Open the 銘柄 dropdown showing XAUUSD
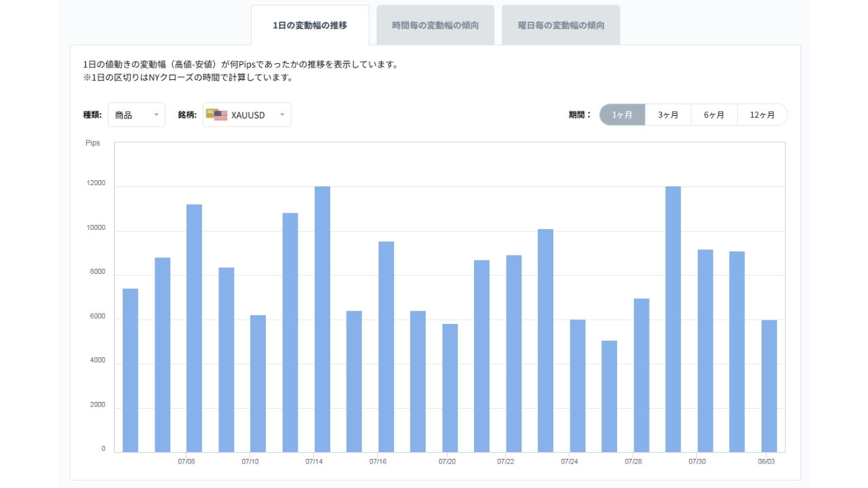The image size is (868, 488). pos(247,115)
